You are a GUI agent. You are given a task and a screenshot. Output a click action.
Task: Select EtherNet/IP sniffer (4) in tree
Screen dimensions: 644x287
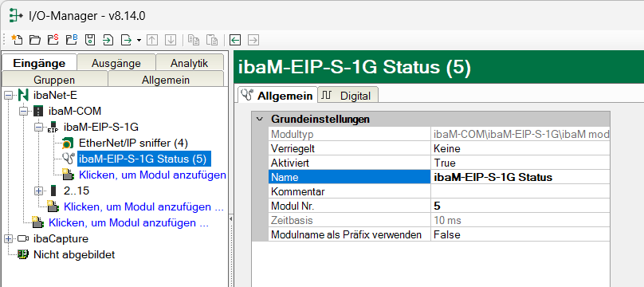click(x=133, y=143)
